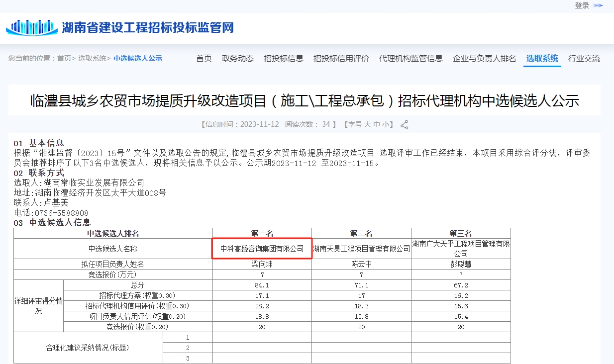The image size is (614, 364).
Task: Open the 政务动态 menu
Action: [x=238, y=59]
